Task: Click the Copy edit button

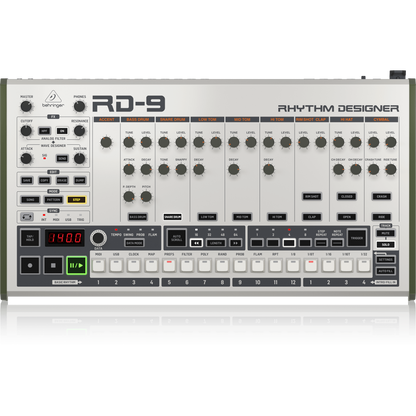Action: 44,180
